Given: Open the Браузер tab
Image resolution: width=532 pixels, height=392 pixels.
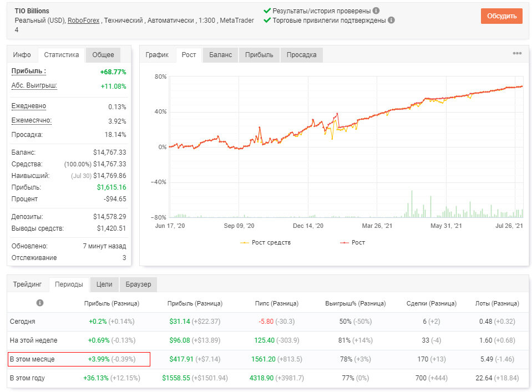Looking at the screenshot, I should pyautogui.click(x=138, y=284).
